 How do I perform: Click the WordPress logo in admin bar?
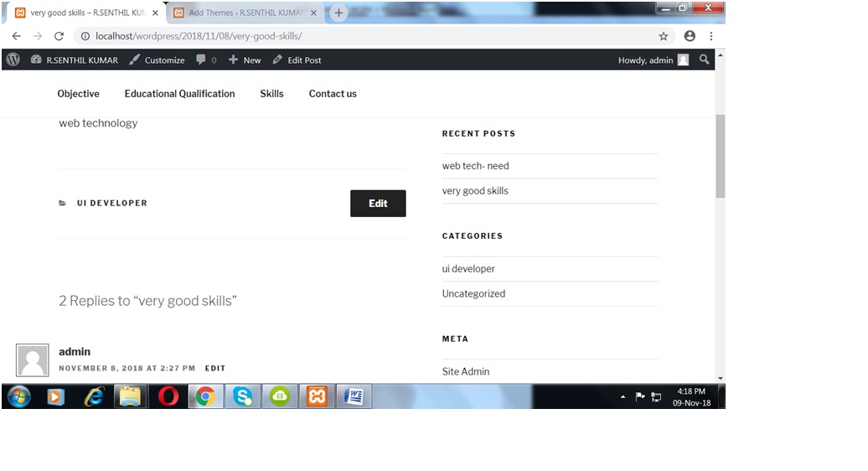tap(13, 60)
